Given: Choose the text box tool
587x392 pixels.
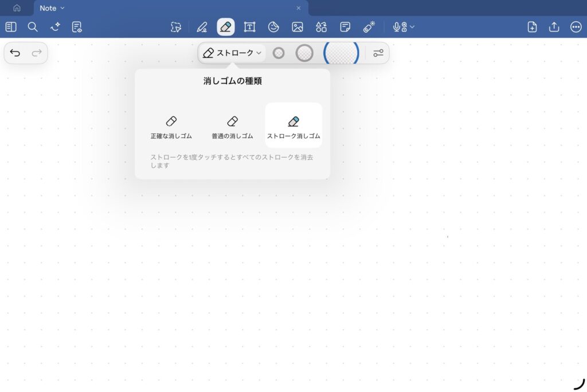Looking at the screenshot, I should (249, 27).
